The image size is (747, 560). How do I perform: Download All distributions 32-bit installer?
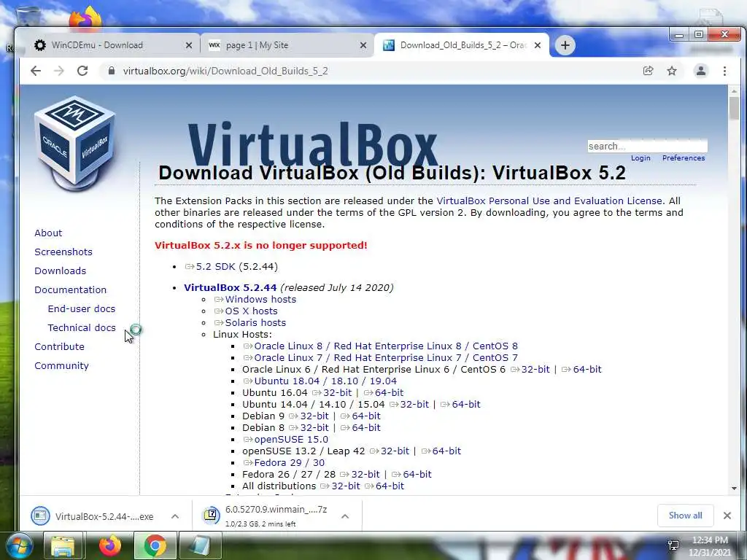(345, 486)
